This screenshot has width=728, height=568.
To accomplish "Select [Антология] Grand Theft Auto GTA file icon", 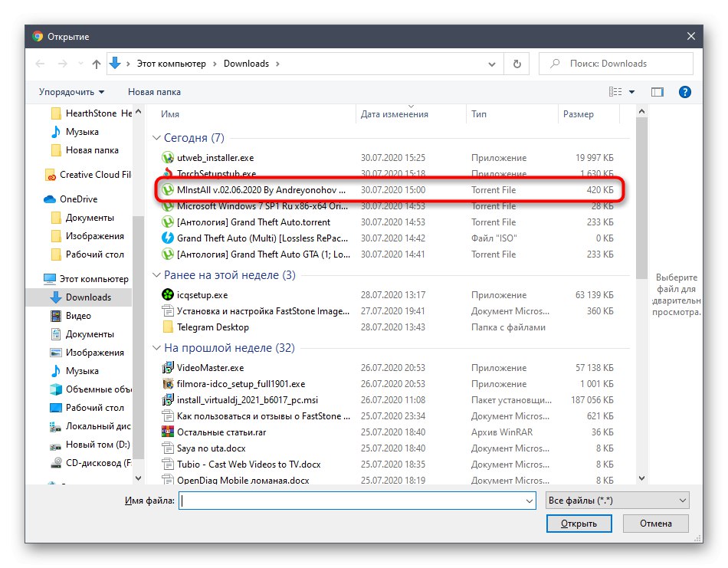I will (x=168, y=254).
